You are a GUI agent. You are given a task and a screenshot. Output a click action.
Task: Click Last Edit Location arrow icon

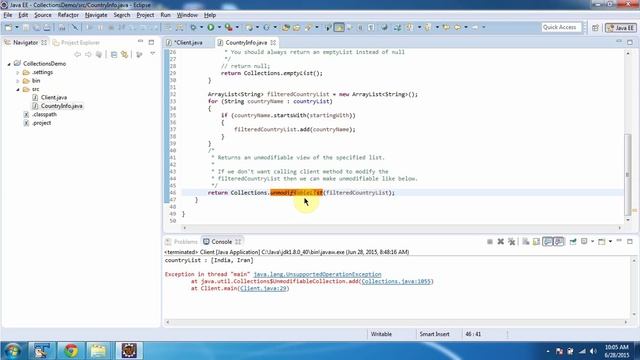447,27
